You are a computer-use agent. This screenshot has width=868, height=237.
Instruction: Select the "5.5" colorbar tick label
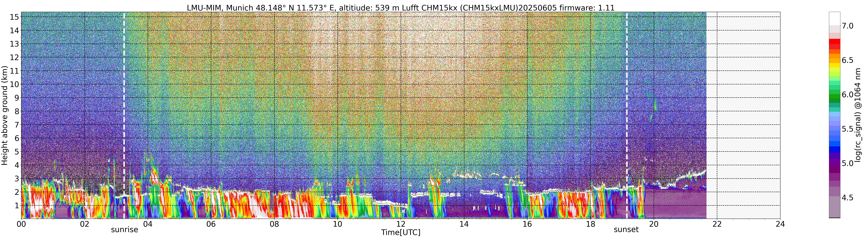pos(847,129)
